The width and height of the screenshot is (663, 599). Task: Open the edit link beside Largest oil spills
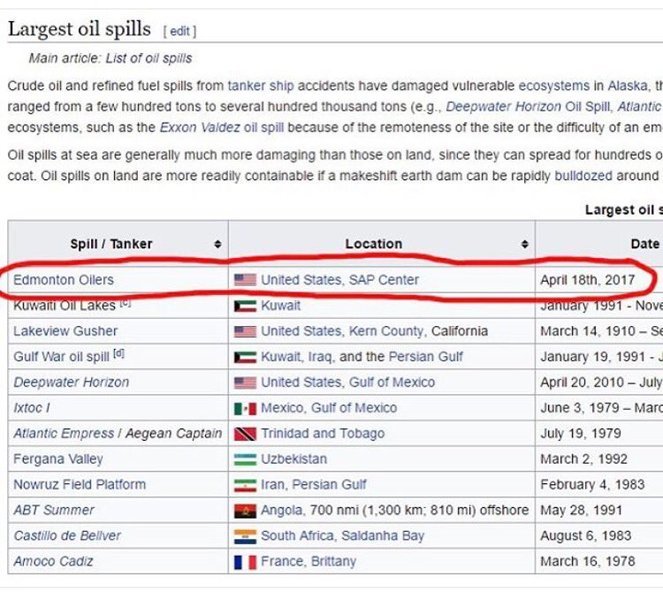click(x=180, y=31)
